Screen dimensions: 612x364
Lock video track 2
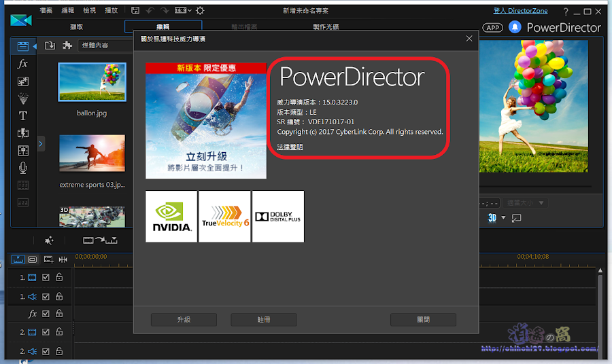(x=59, y=331)
